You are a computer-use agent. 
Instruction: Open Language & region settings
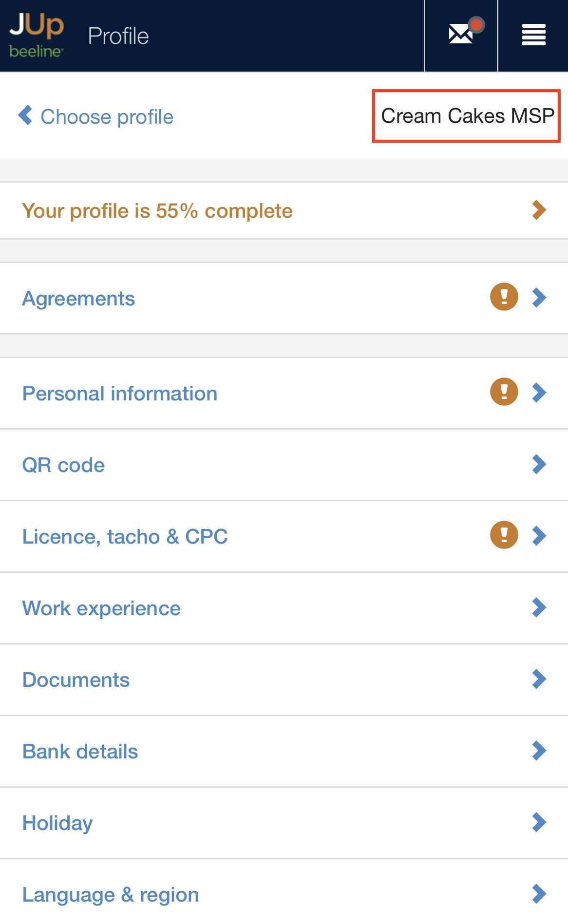click(x=111, y=894)
